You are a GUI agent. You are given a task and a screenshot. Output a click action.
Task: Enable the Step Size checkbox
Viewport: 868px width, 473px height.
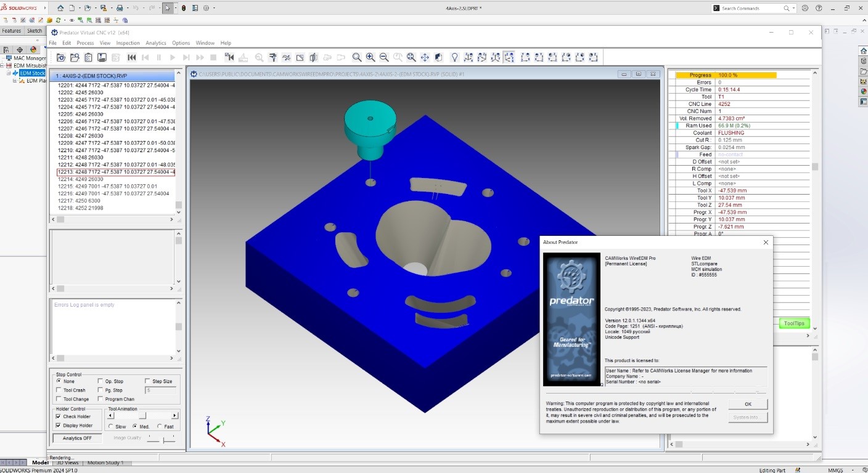(x=147, y=381)
